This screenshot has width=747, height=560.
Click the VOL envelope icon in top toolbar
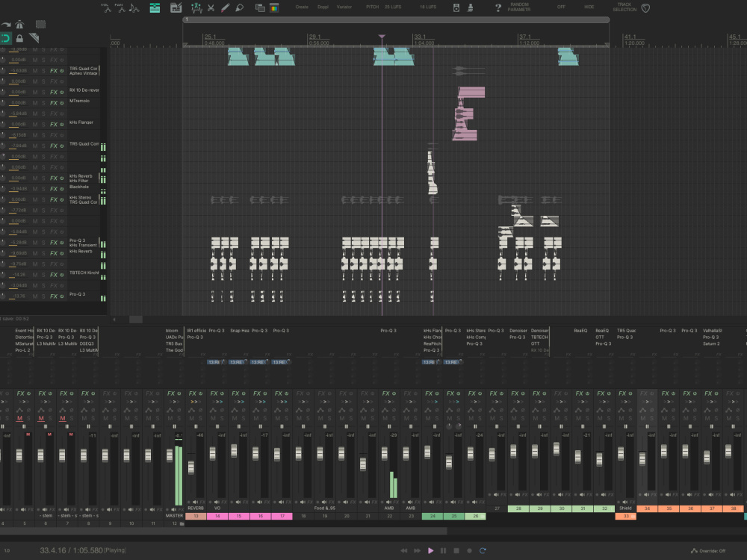pyautogui.click(x=107, y=7)
